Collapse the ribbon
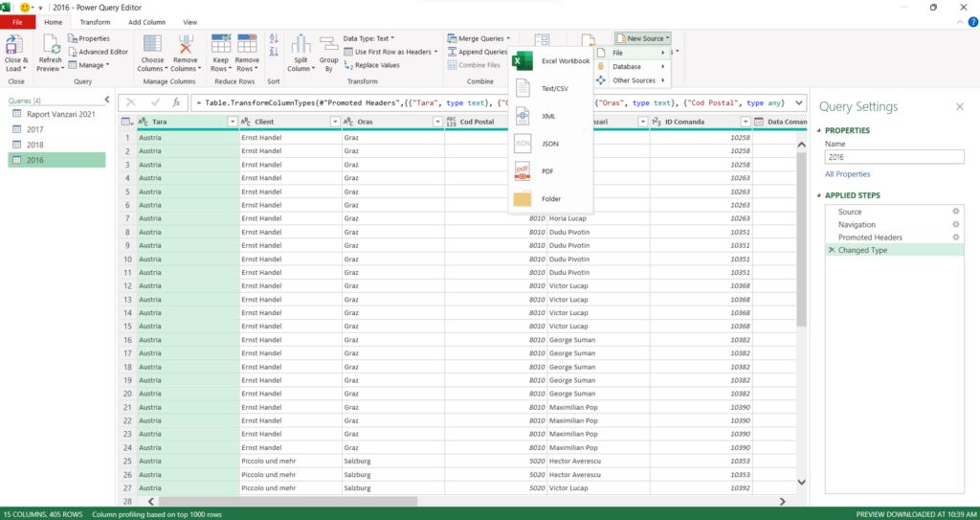 (960, 23)
